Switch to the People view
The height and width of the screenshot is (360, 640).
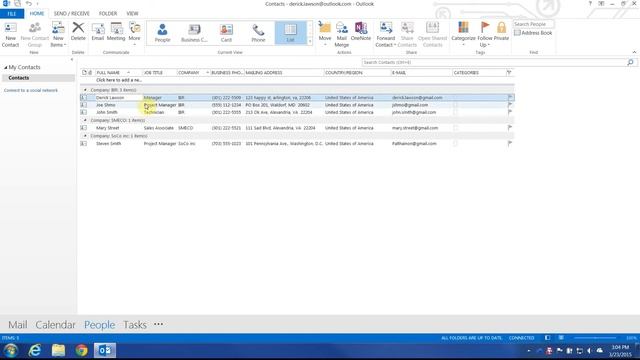[x=162, y=33]
